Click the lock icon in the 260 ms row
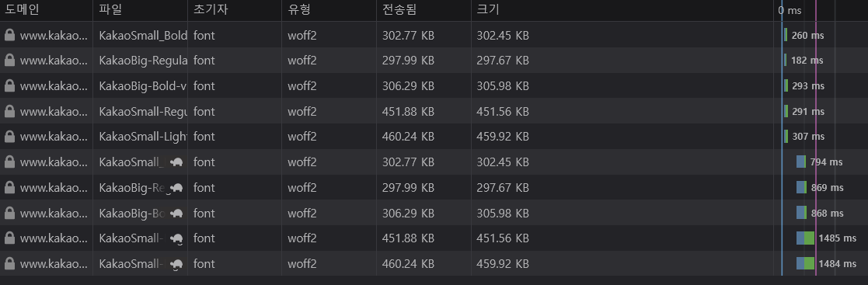The width and height of the screenshot is (868, 285). [x=9, y=35]
